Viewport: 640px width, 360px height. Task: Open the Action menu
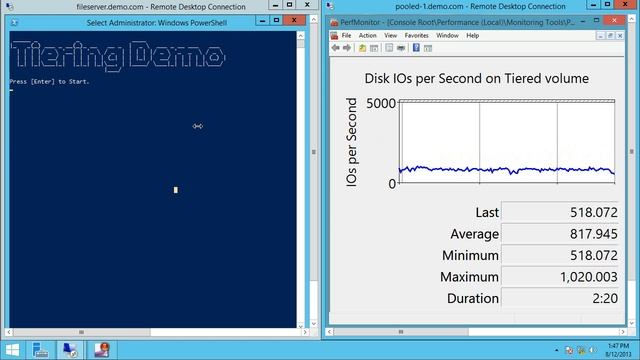pos(367,36)
